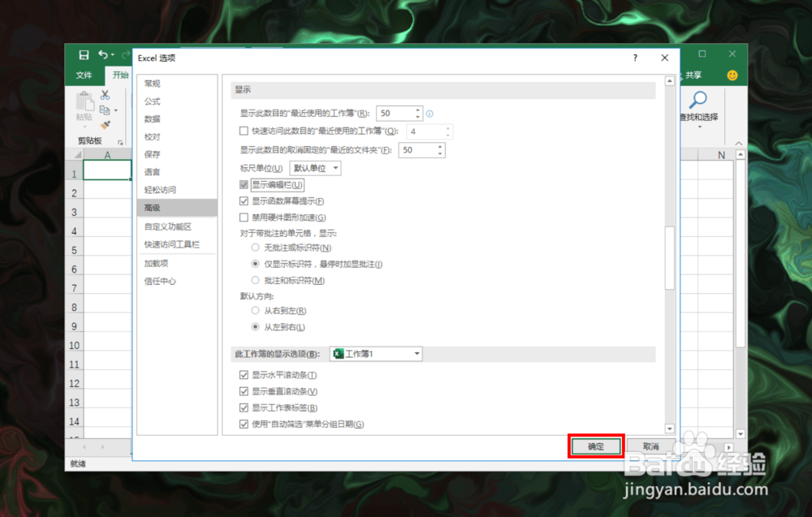
Task: Select row 5 header in worksheet
Action: click(74, 250)
